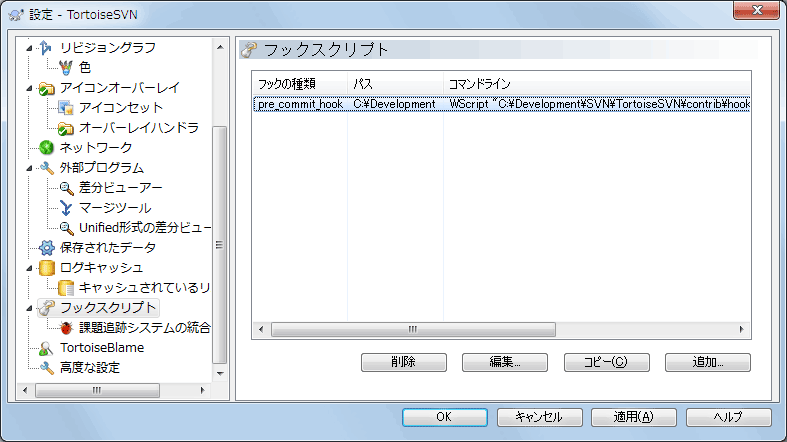
Task: Click hook list scroll right arrow
Action: click(x=741, y=330)
